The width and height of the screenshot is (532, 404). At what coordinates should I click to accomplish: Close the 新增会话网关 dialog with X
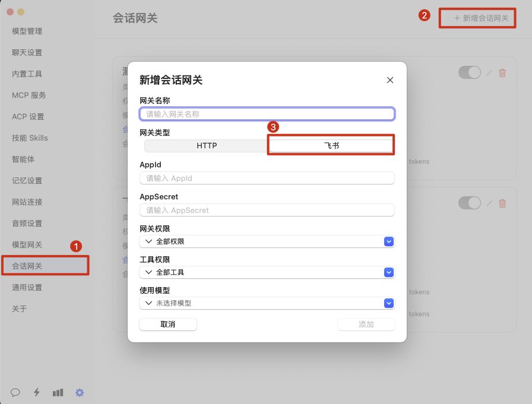(x=390, y=80)
